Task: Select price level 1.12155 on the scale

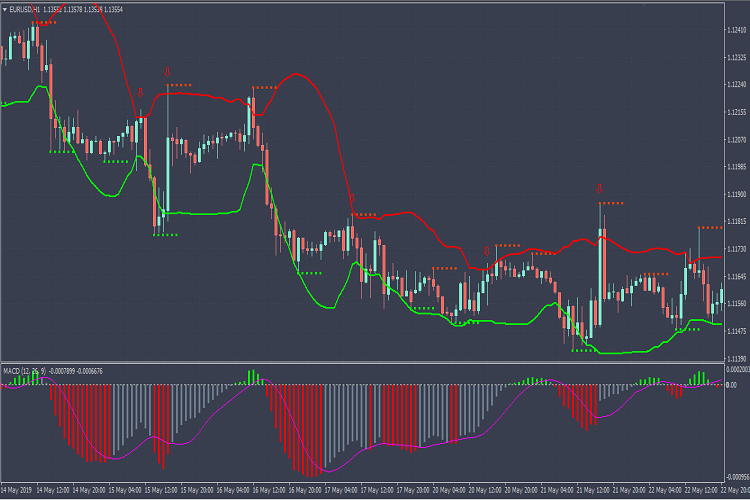Action: 737,112
